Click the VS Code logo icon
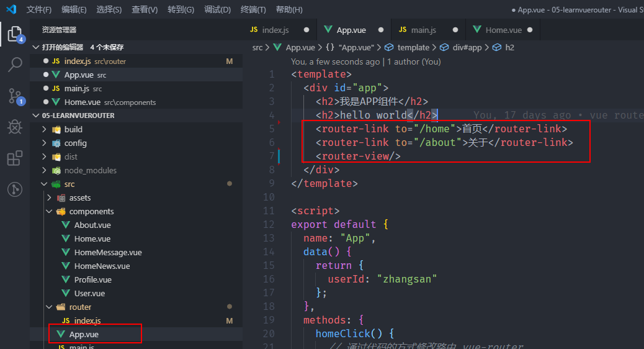 tap(12, 9)
